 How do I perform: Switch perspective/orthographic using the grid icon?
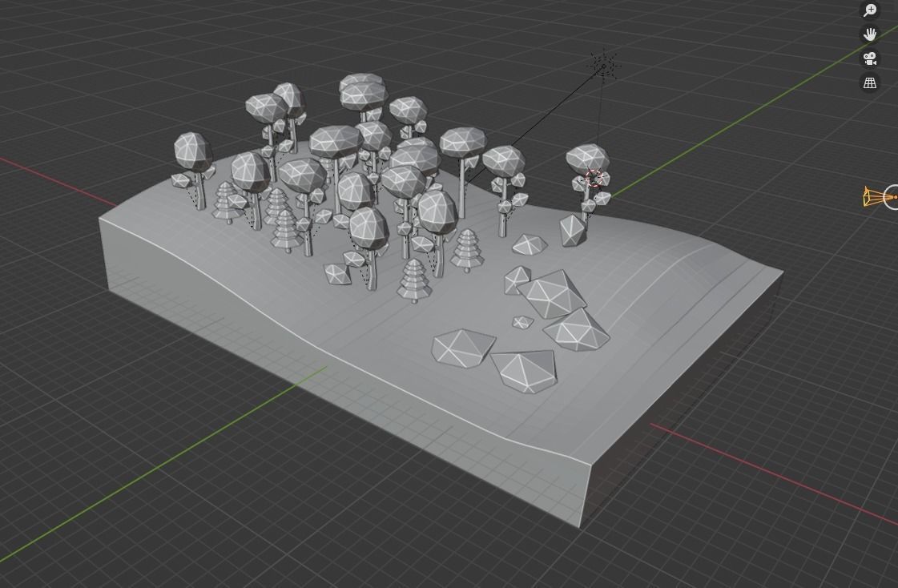coord(870,83)
